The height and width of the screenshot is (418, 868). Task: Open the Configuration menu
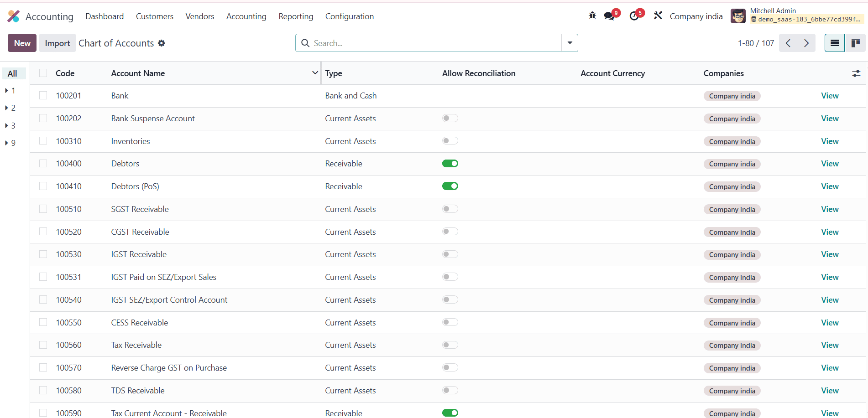click(349, 16)
